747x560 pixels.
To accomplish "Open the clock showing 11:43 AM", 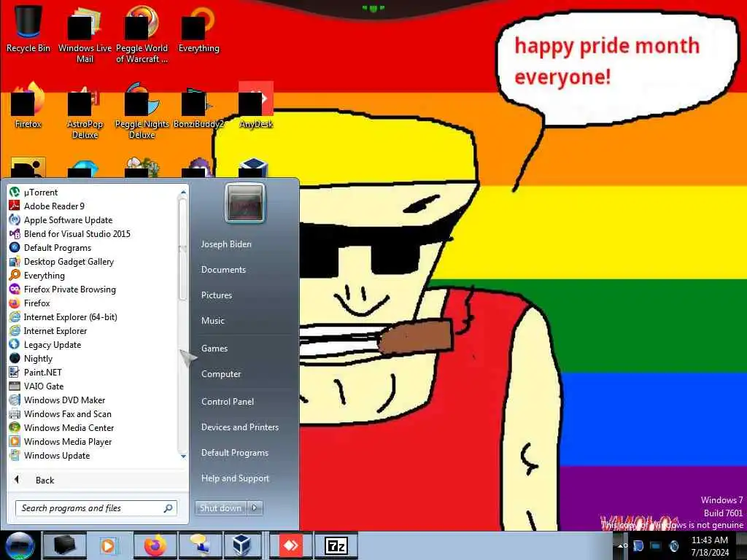I will pos(710,545).
